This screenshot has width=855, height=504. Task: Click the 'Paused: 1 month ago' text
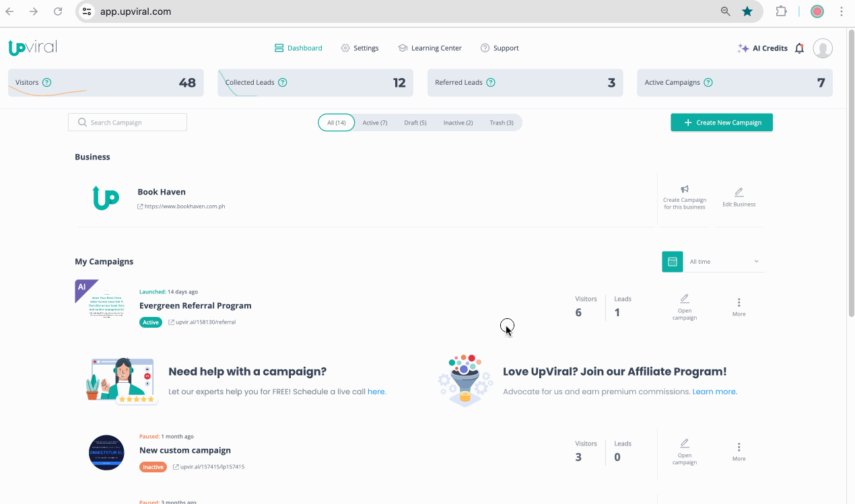pos(166,437)
